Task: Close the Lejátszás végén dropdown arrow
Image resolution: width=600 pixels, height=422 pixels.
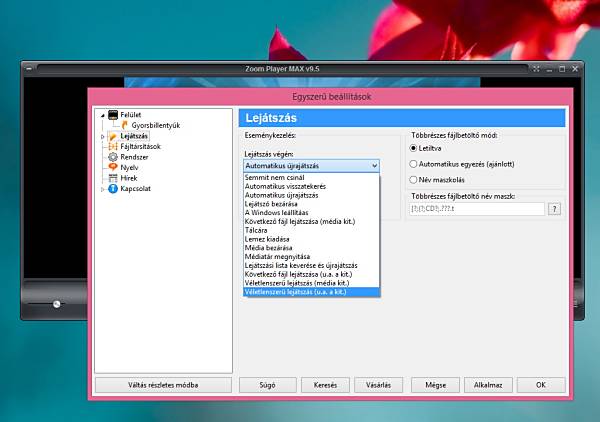Action: (x=375, y=166)
